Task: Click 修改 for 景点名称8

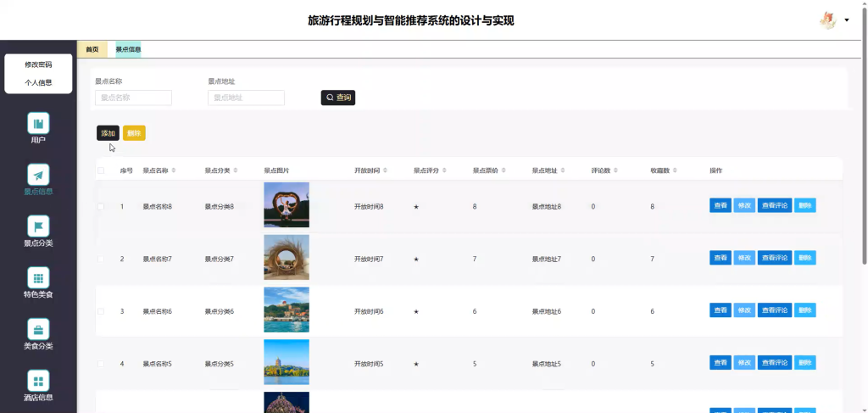Action: (x=744, y=205)
